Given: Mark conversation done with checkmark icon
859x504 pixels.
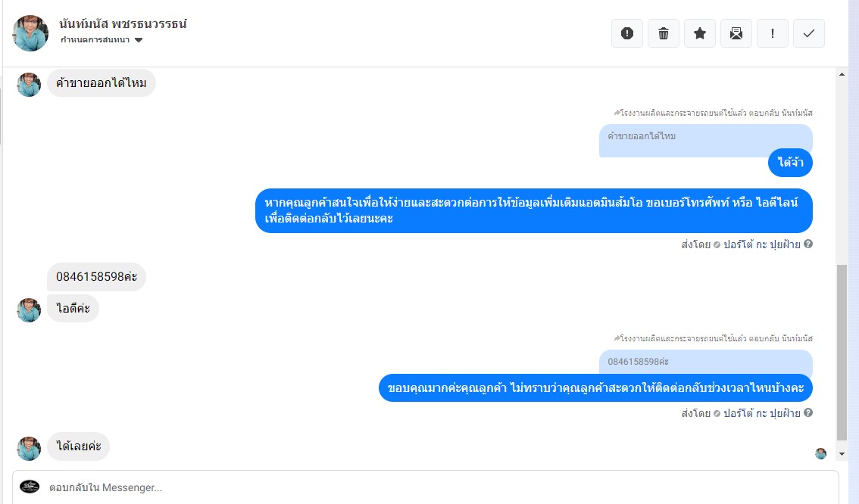Looking at the screenshot, I should [x=808, y=33].
